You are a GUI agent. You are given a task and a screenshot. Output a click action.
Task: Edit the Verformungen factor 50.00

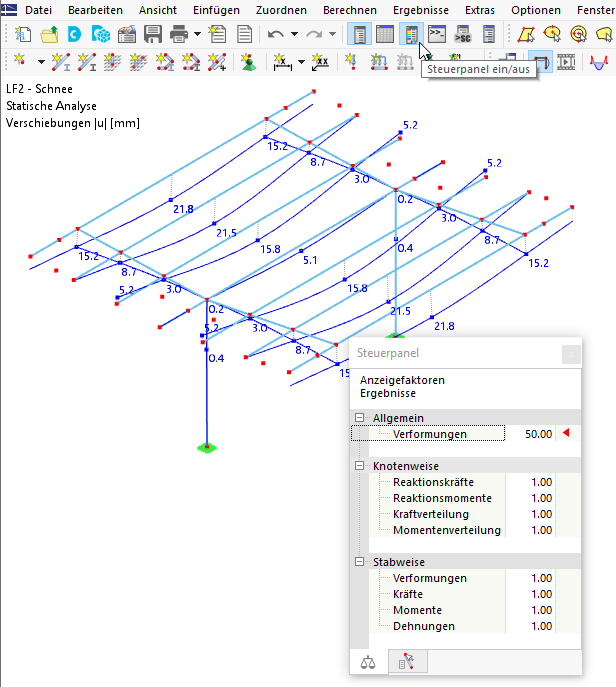click(531, 434)
